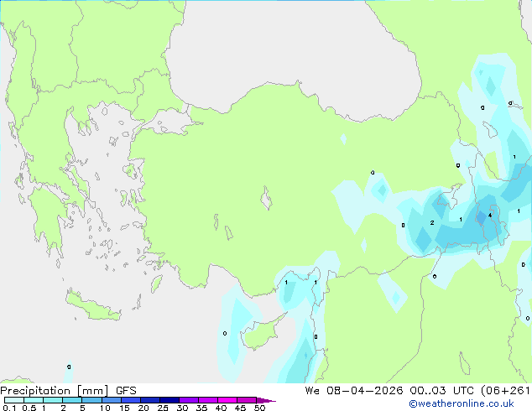
Task: Click the '25' legend label
Action: (163, 408)
